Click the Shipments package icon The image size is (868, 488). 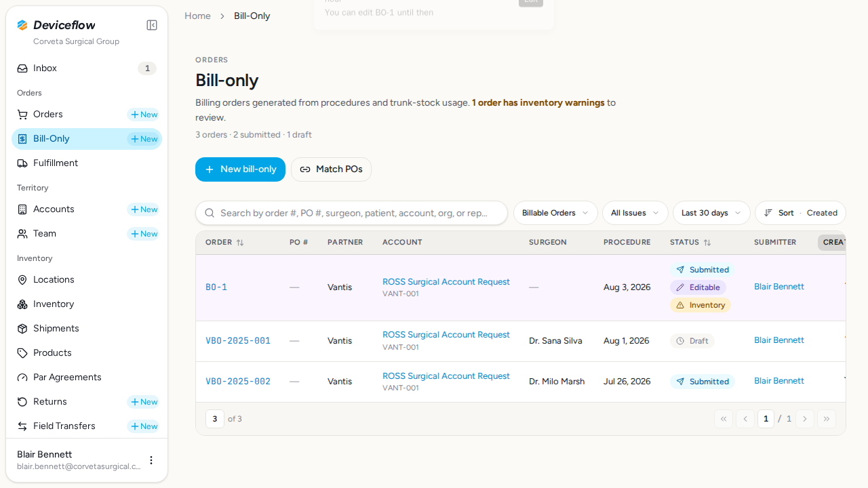pyautogui.click(x=22, y=329)
